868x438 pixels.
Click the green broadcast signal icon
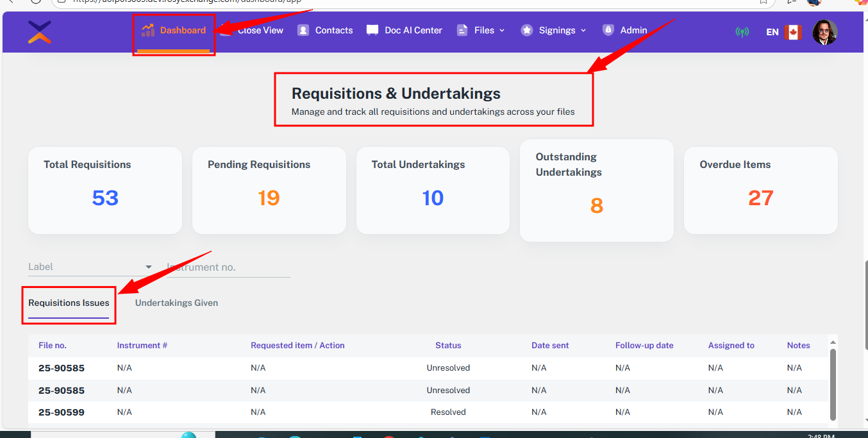pos(742,32)
